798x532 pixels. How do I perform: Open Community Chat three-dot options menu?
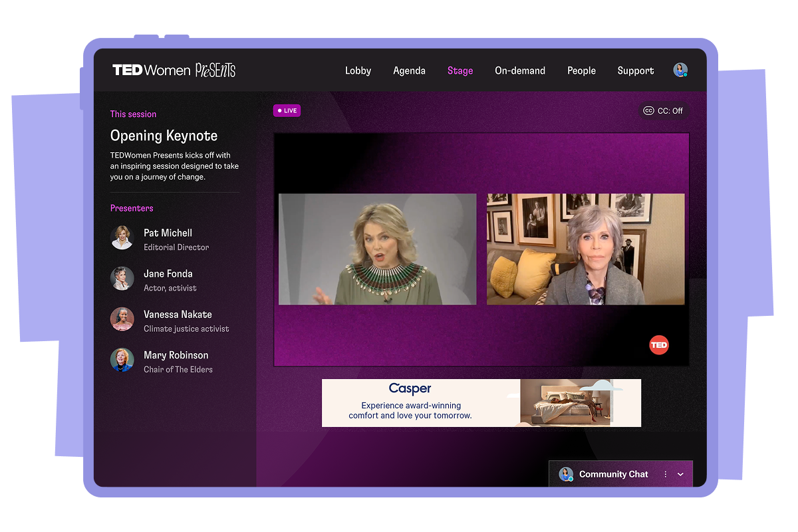[x=665, y=474]
